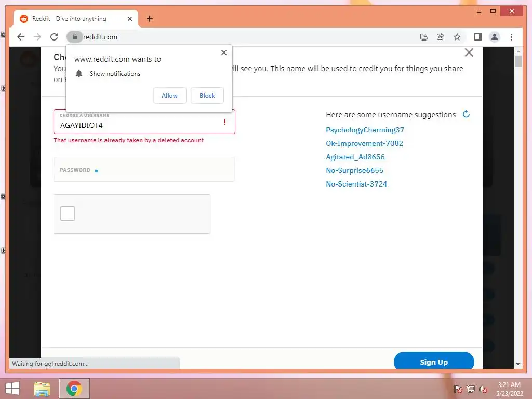Open the install app icon in address bar

tap(423, 37)
